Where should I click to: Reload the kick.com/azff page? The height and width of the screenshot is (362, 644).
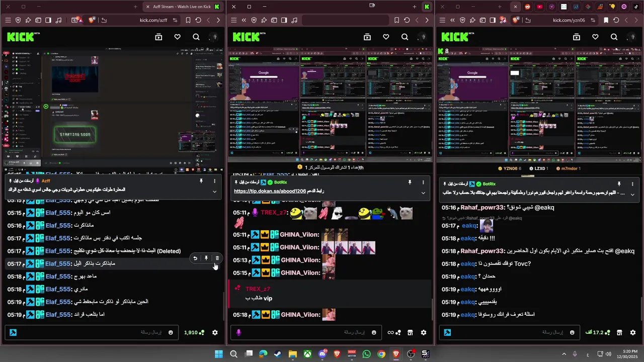[x=198, y=20]
